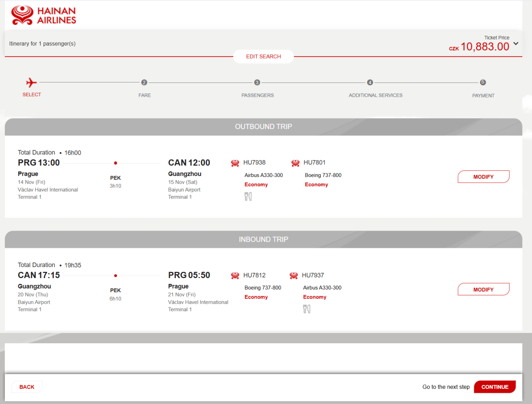The width and height of the screenshot is (532, 404).
Task: Click the Hainan Airlines logo
Action: [43, 15]
